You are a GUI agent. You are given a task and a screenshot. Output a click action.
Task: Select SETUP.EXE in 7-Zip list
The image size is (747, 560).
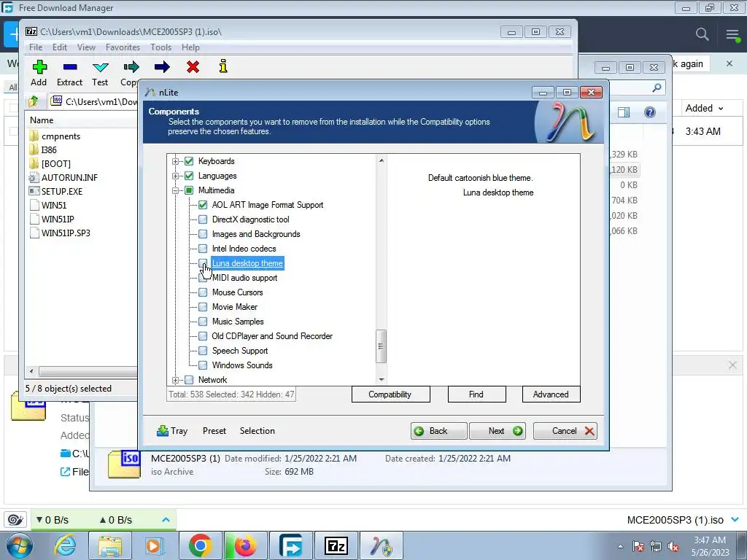[x=62, y=192]
